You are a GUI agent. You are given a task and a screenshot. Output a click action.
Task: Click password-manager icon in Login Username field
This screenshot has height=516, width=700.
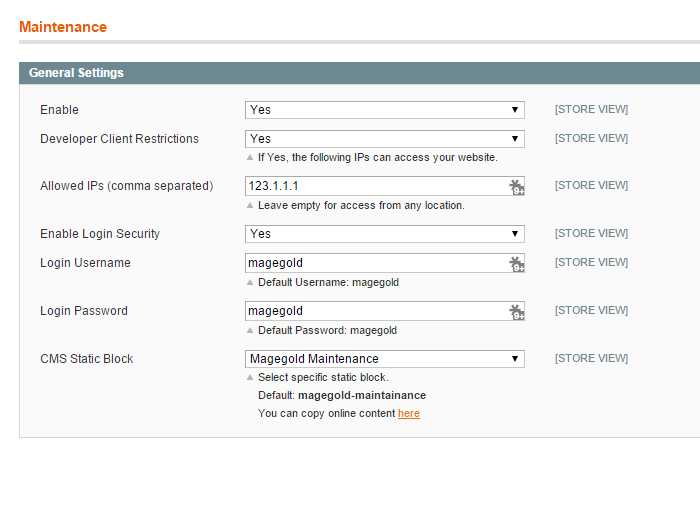(x=517, y=264)
